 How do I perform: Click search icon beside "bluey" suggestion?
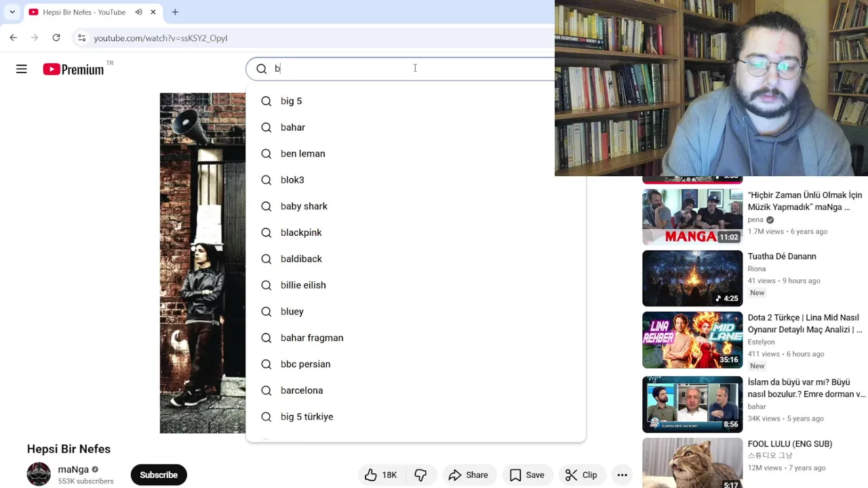(267, 312)
